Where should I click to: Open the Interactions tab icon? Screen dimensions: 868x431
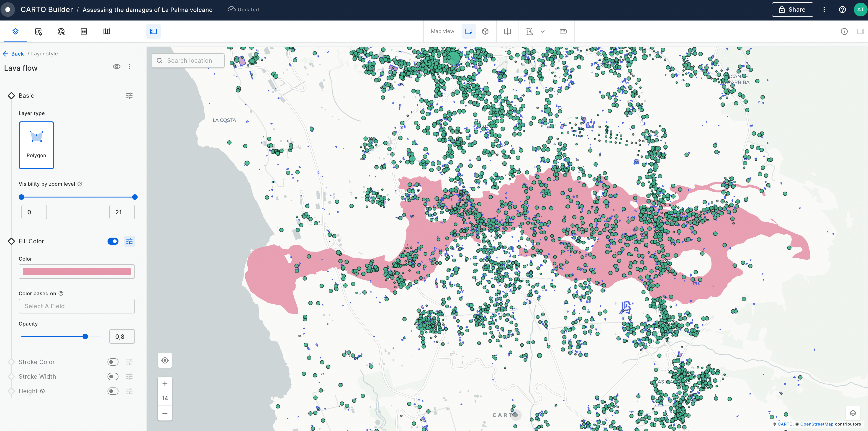tap(61, 31)
